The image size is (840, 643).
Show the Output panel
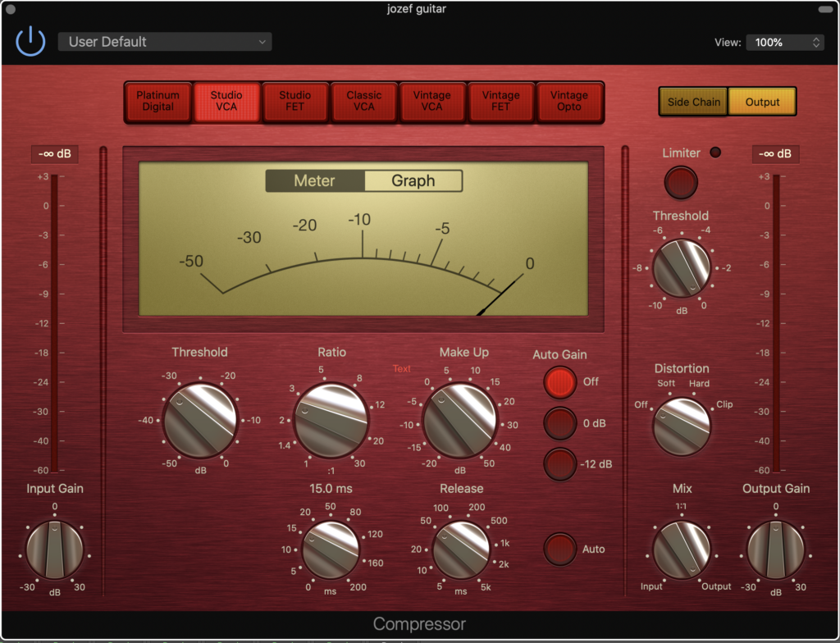(762, 102)
